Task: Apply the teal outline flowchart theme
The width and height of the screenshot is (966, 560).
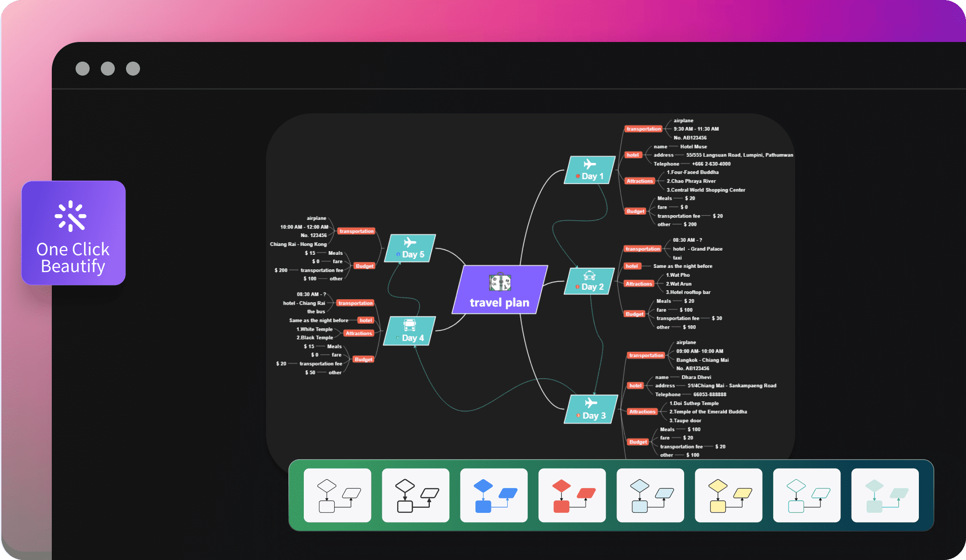Action: coord(807,496)
